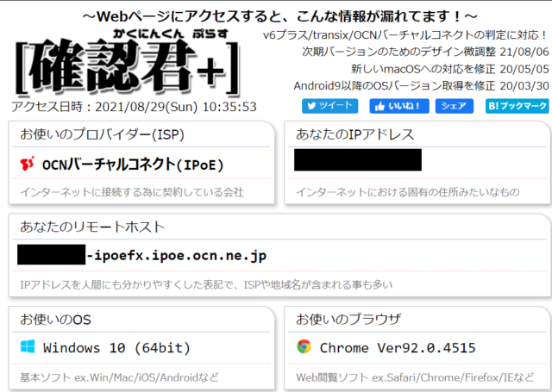Click the redacted IP address value
The image size is (552, 392).
[358, 159]
